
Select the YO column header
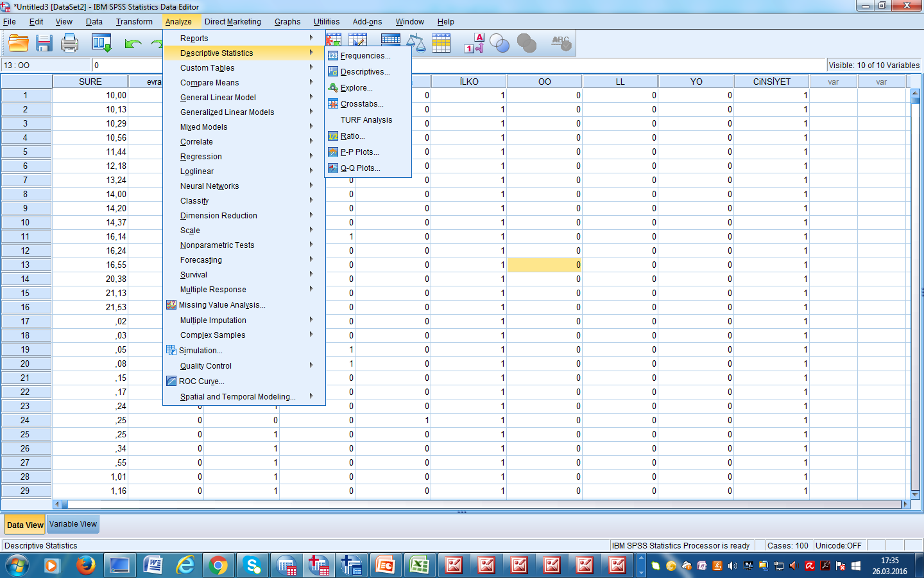tap(696, 82)
